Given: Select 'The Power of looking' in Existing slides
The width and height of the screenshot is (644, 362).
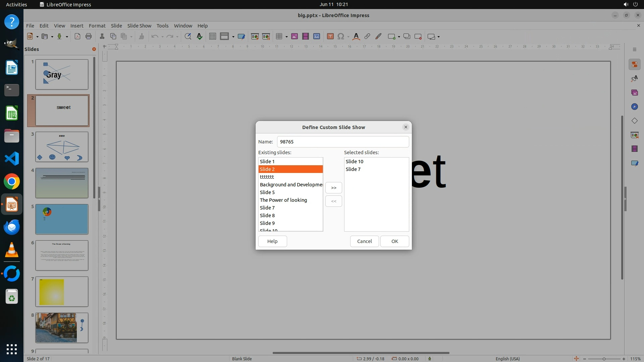Looking at the screenshot, I should 283,200.
